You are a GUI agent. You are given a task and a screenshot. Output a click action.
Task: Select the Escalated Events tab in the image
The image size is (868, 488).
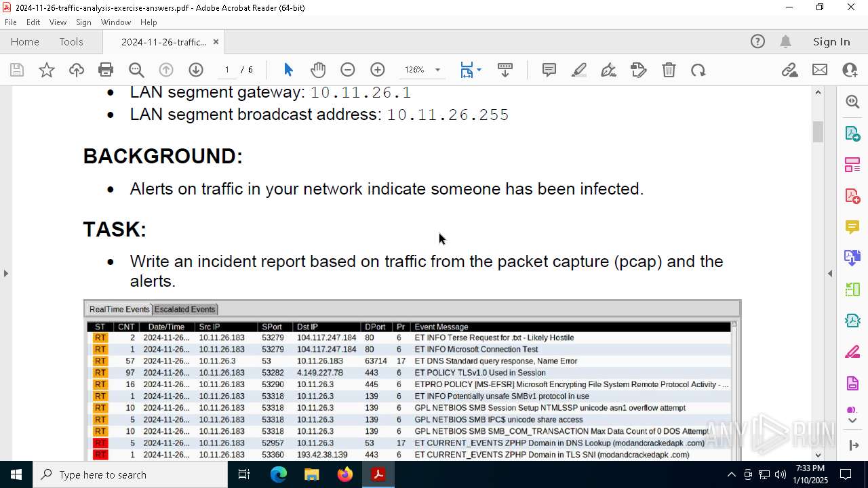[x=184, y=309]
